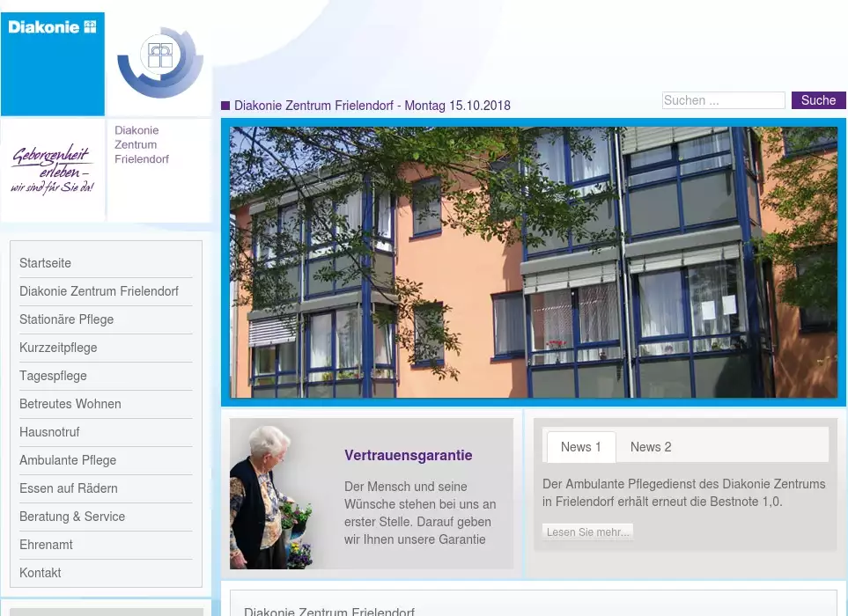Click the building banner image

click(534, 262)
